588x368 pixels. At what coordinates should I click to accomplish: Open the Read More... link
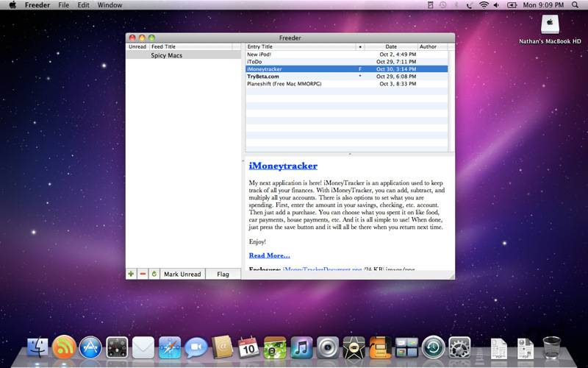tap(269, 255)
